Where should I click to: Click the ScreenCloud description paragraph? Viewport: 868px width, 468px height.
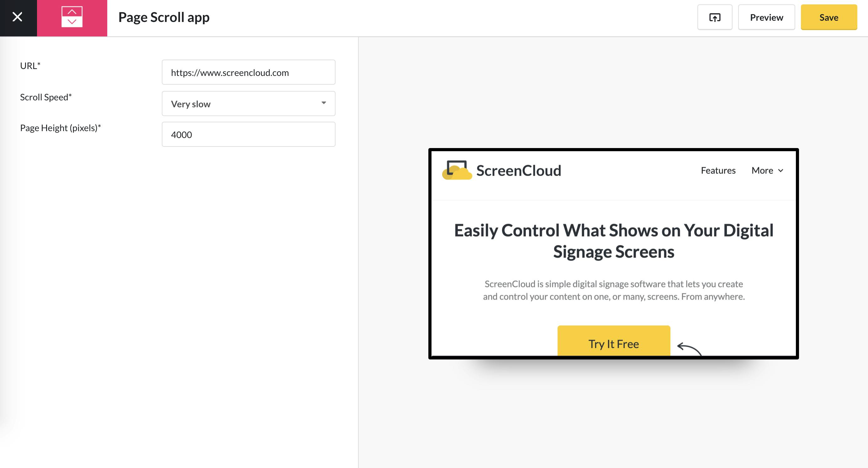click(614, 290)
